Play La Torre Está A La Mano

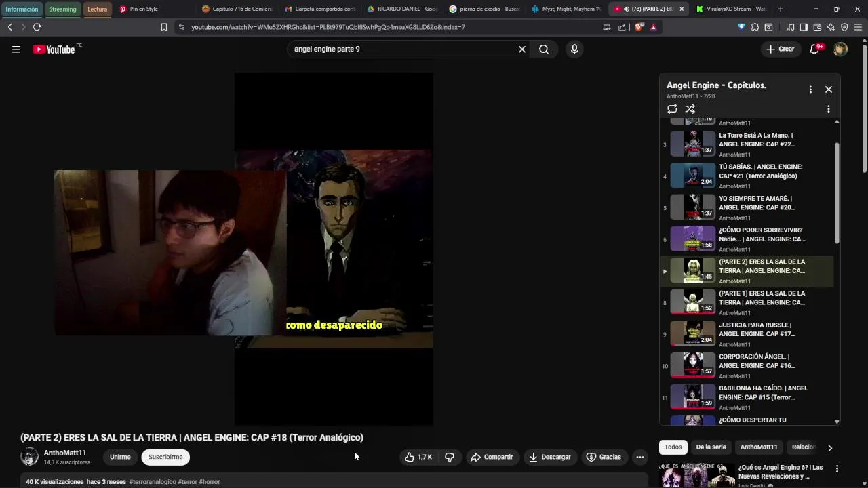[747, 143]
